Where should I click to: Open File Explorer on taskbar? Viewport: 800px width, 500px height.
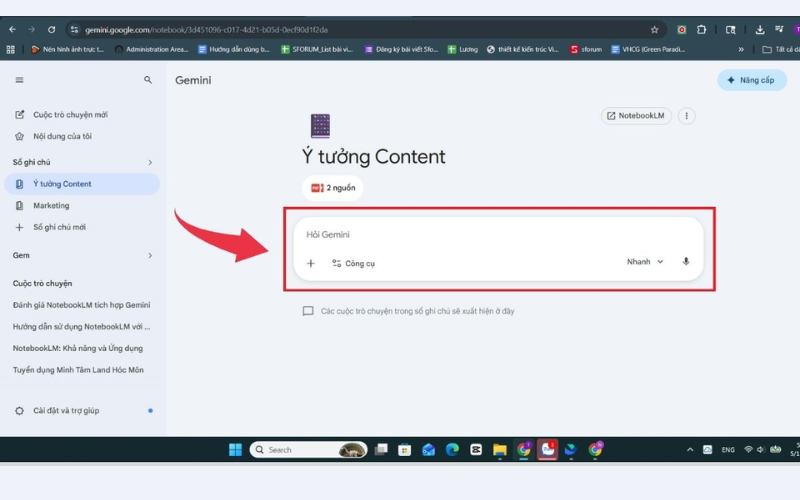[499, 449]
